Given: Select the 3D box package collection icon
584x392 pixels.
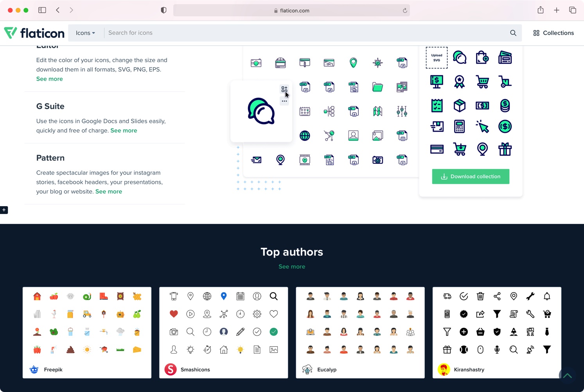Looking at the screenshot, I should point(459,105).
